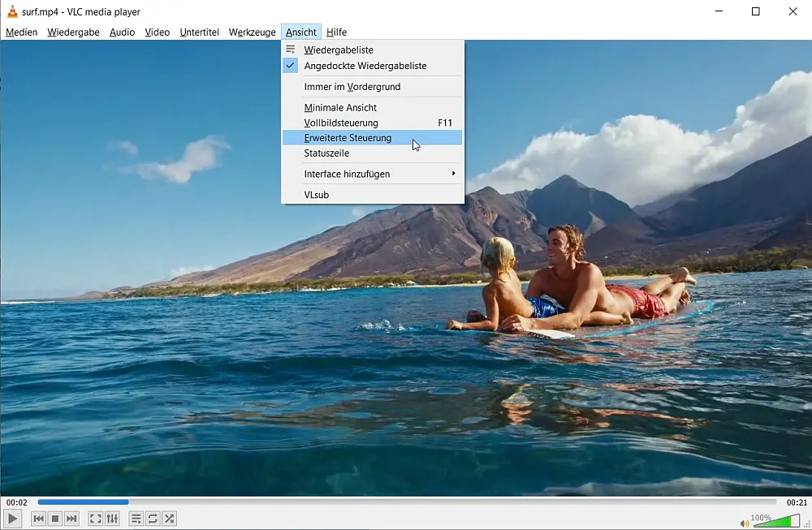Expand Interface hinzufügen submenu
The height and width of the screenshot is (530, 812).
[x=373, y=174]
